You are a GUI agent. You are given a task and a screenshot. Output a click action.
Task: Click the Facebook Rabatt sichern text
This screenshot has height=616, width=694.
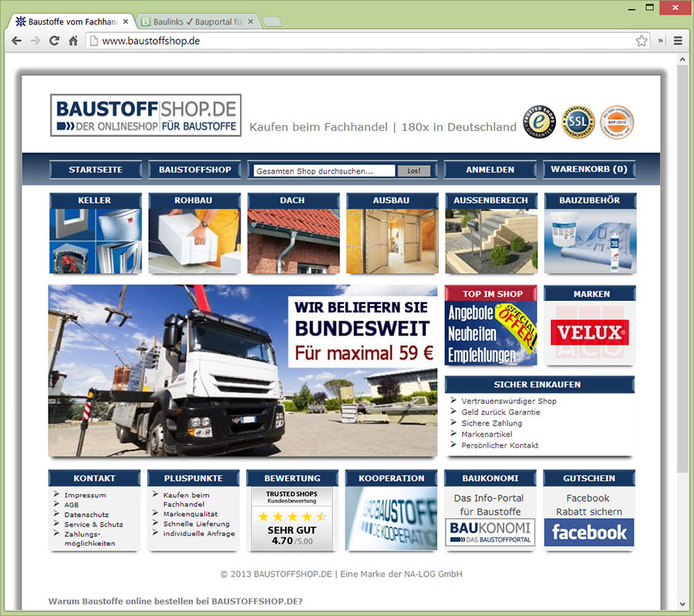point(588,504)
